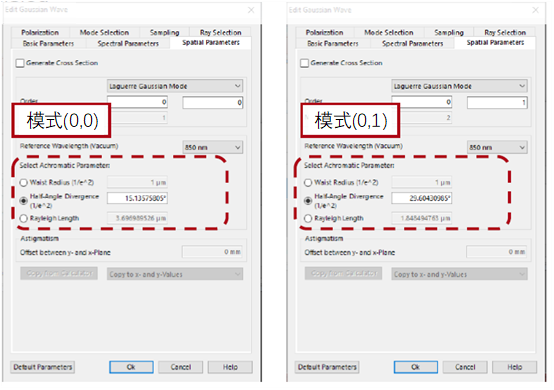The image size is (554, 390).
Task: Open Copy to x- and y-Values dropdown, right dialog
Action: [459, 274]
